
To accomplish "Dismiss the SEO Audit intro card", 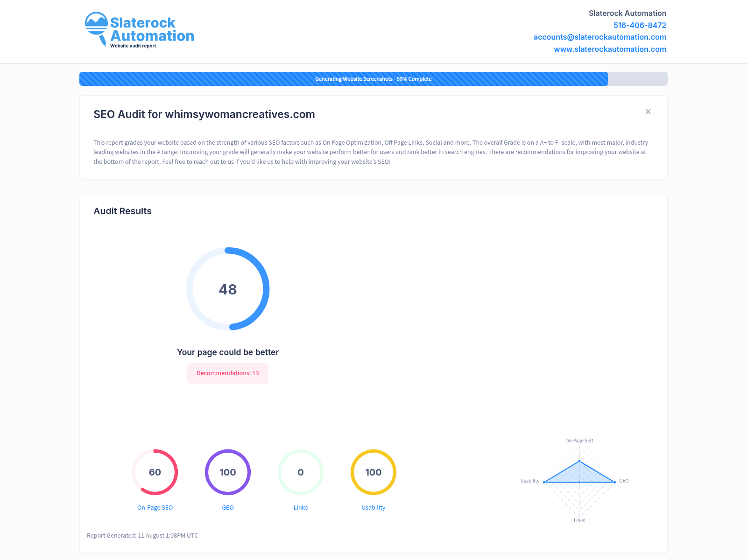I will [x=648, y=112].
